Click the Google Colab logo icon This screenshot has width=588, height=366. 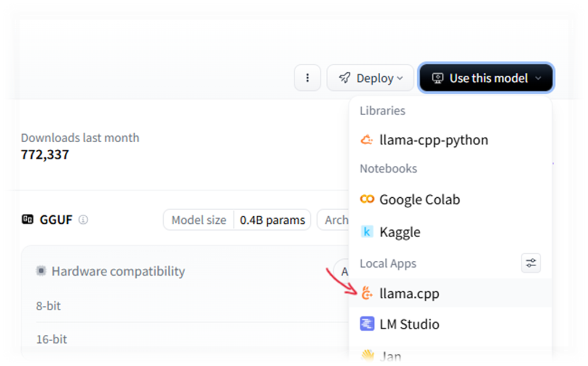coord(367,199)
